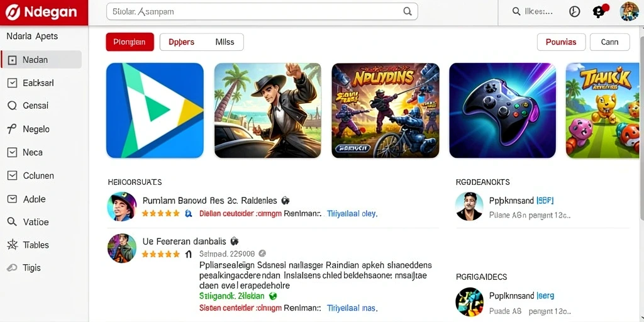This screenshot has height=322, width=644.
Task: Click the green globe icon after Sitigandk
Action: tap(273, 296)
